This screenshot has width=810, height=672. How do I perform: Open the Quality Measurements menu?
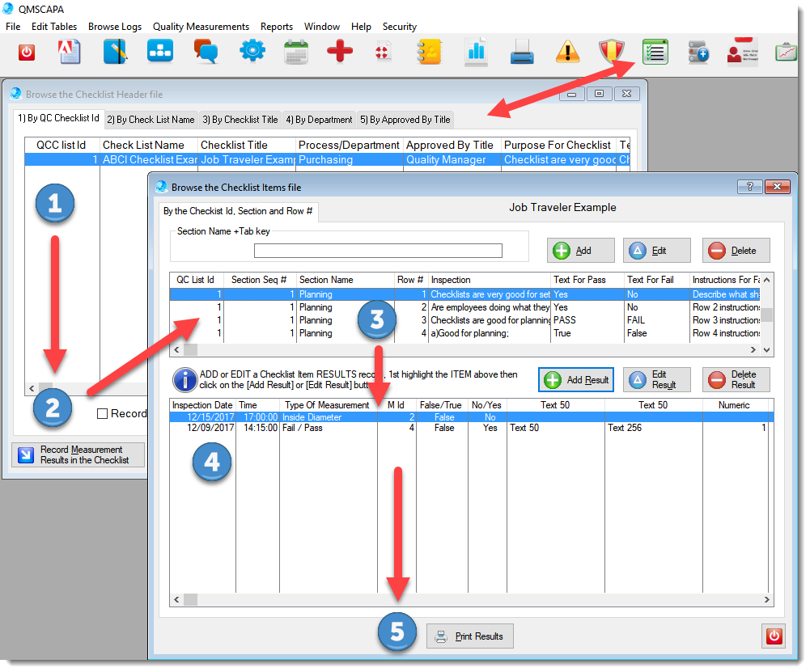pyautogui.click(x=201, y=27)
